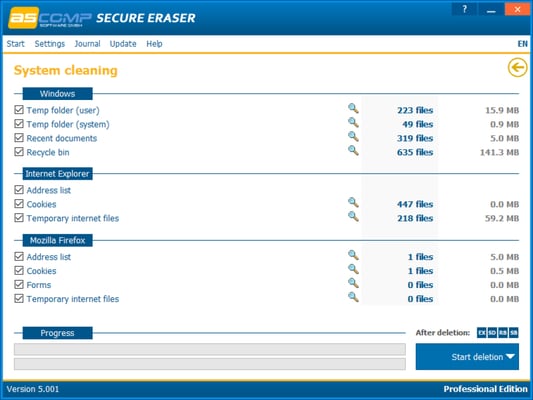Inspect Recycle bin files with magnifier
This screenshot has height=400, width=533.
pos(353,151)
